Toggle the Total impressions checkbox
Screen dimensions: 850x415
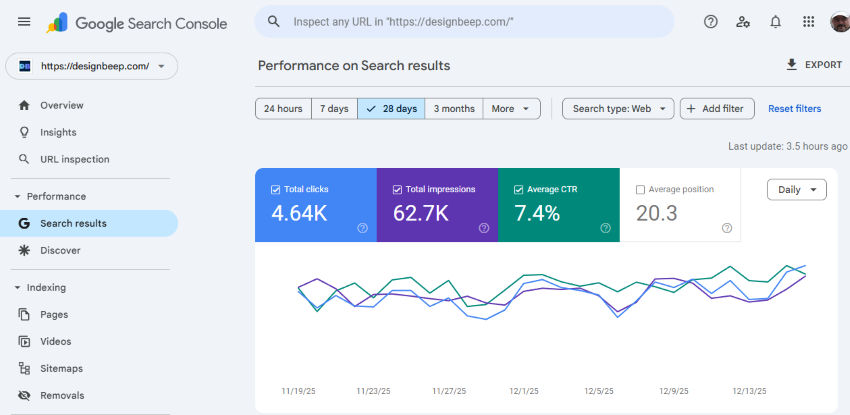tap(397, 189)
